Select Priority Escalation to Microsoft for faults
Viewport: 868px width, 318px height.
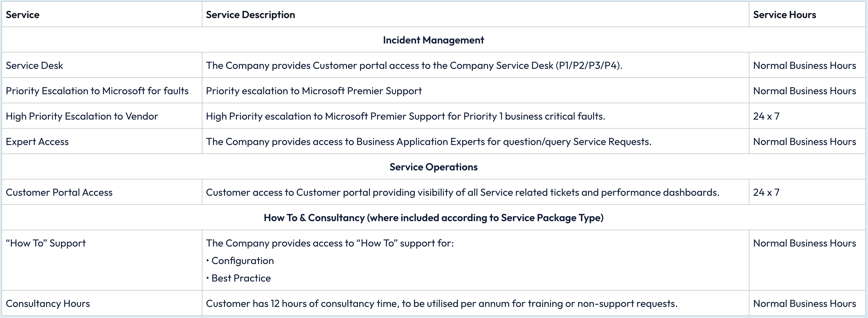point(97,91)
